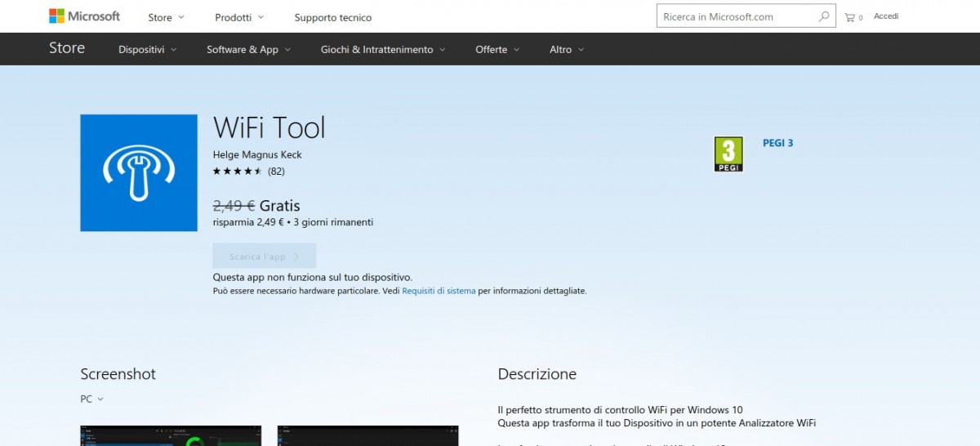Expand the Prodotti dropdown
This screenshot has height=446, width=980.
click(x=239, y=17)
